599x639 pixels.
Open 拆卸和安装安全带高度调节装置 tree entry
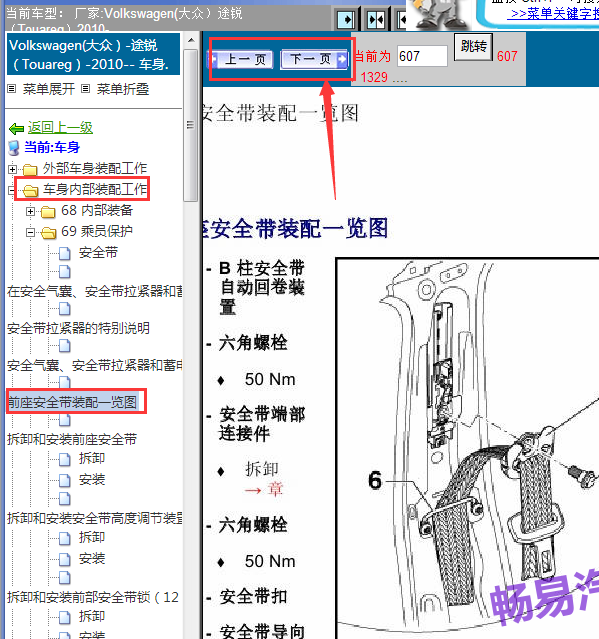(x=95, y=518)
